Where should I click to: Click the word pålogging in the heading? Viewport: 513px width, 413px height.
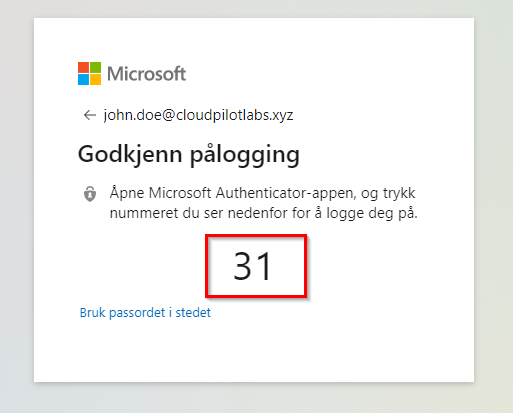point(245,155)
